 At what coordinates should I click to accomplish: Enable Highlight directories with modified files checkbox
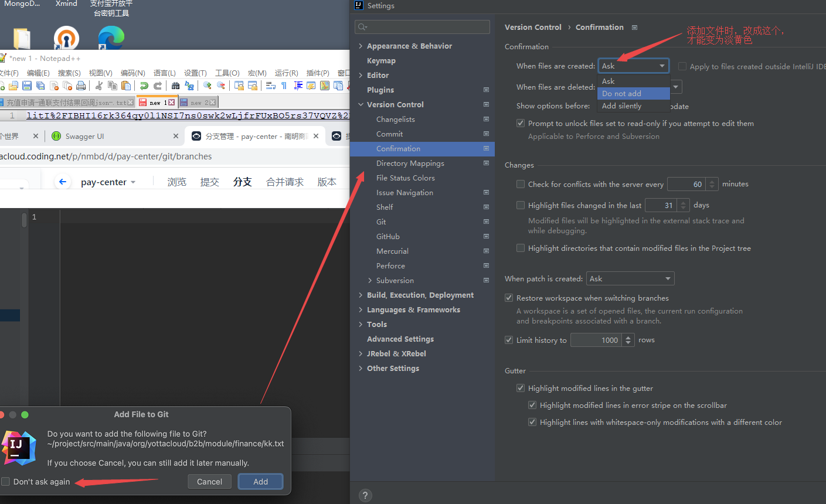click(521, 248)
